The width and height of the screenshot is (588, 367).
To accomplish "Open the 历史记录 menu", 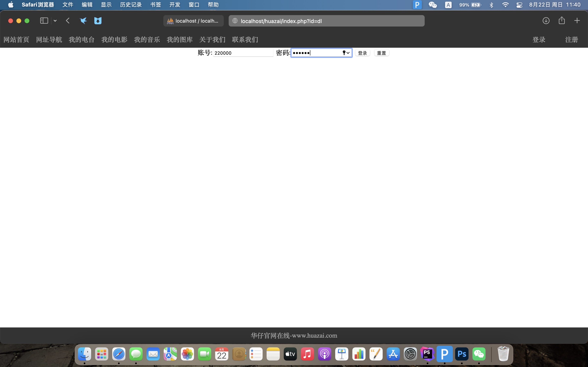I will point(131,5).
